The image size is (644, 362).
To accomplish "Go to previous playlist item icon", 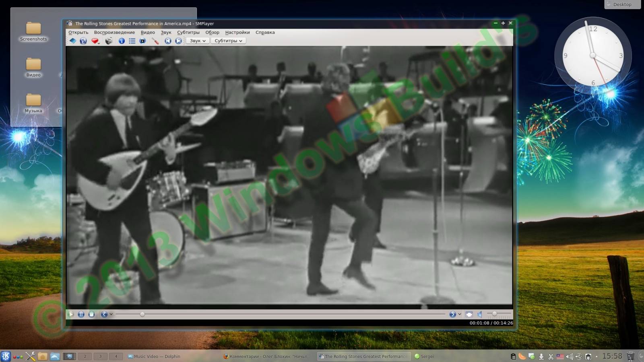I will 168,41.
